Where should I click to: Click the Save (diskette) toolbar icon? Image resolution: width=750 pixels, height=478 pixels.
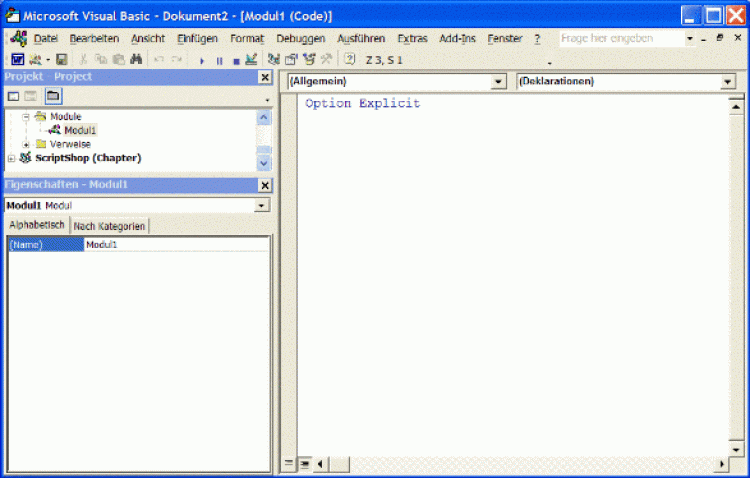pyautogui.click(x=62, y=60)
